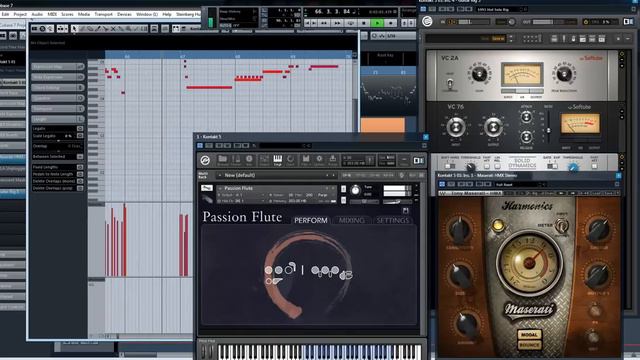Screen dimensions: 640x360
Task: Start playback with the green Play transport button
Action: coord(377,23)
